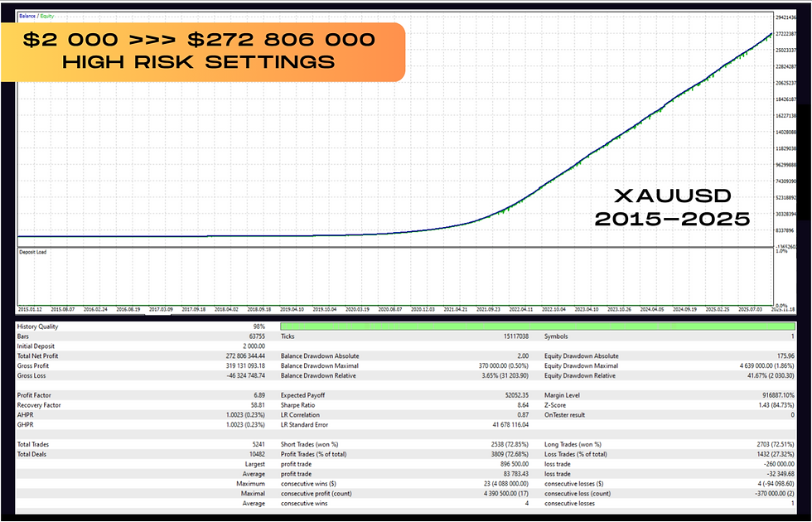Select Total Deals value "10482"

pos(257,455)
